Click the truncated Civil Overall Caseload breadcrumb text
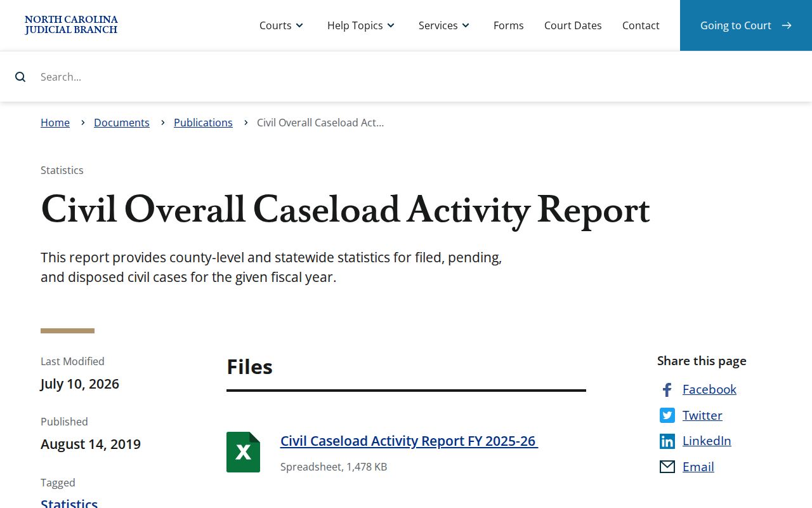Screen dimensions: 812x508 [320, 123]
